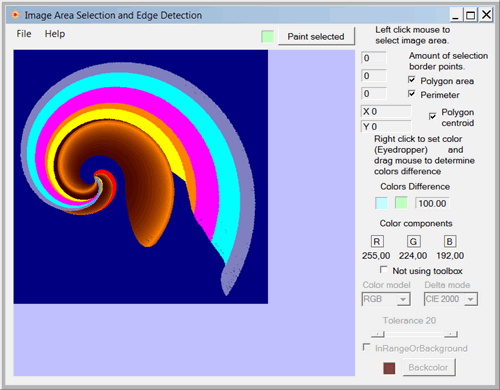Click the R color component box
The image size is (500, 390).
377,241
